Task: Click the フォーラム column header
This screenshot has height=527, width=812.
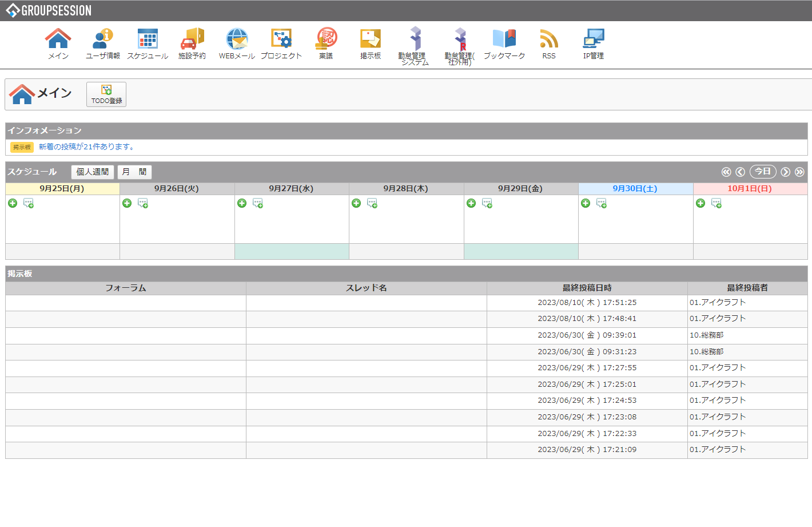Action: coord(126,288)
